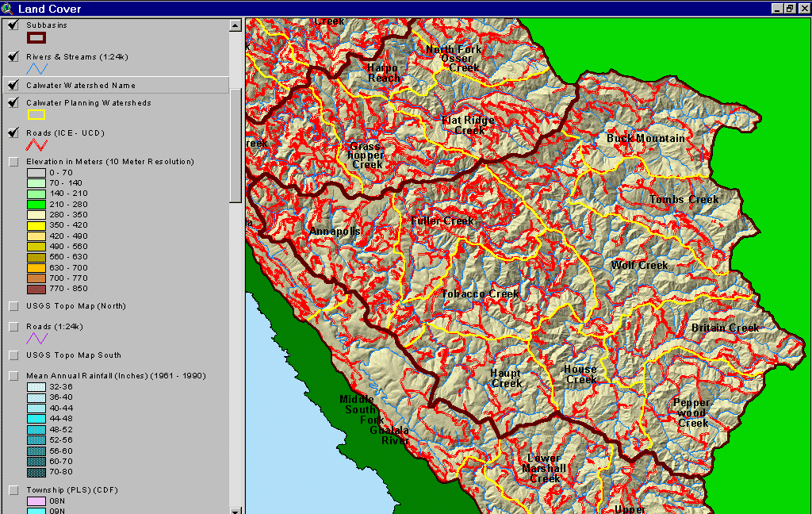Screen dimensions: 812x514
Task: Click the Haupt Creek watershed label
Action: click(507, 378)
